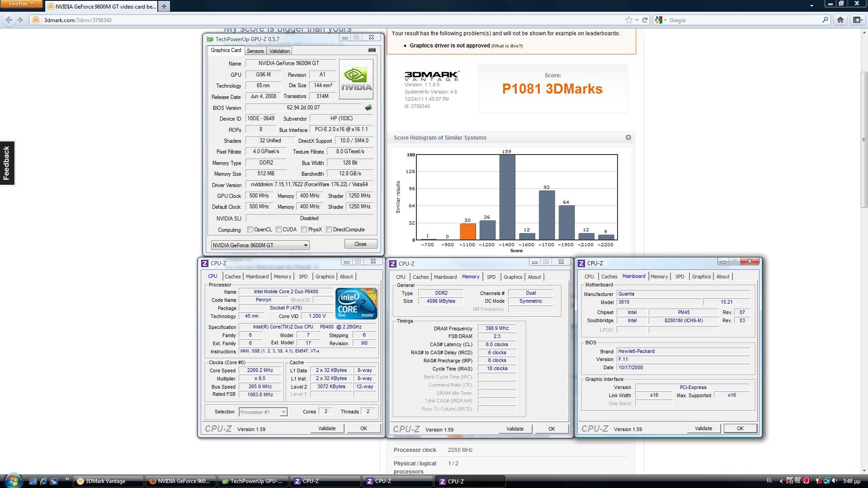Click the volume icon in system tray
Viewport: 868px width, 488px height.
tap(834, 481)
